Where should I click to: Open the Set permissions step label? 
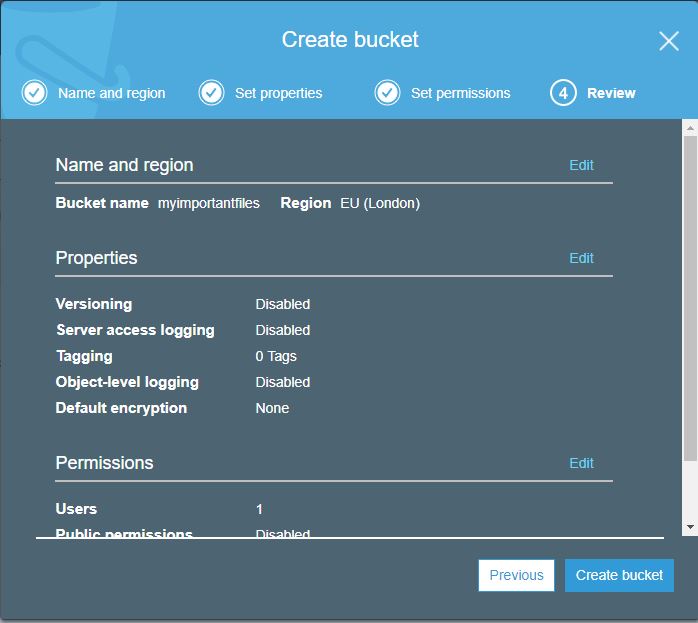tap(460, 93)
